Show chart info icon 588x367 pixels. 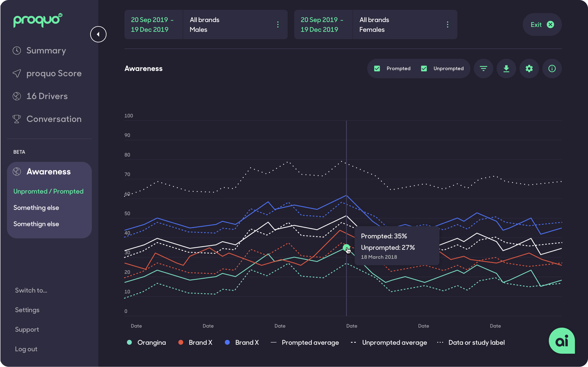[552, 68]
